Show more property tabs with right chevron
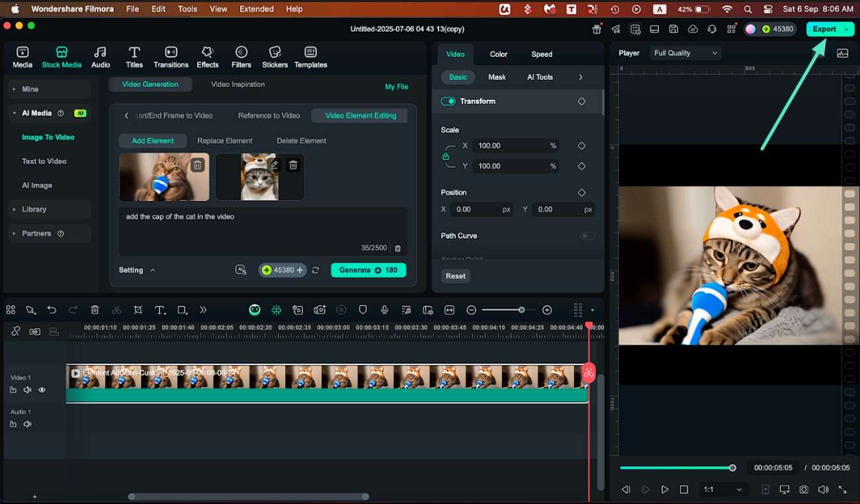860x504 pixels. 580,77
